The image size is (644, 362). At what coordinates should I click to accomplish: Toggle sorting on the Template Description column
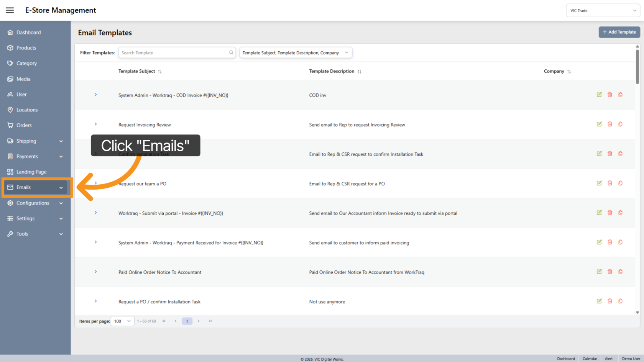tap(359, 71)
